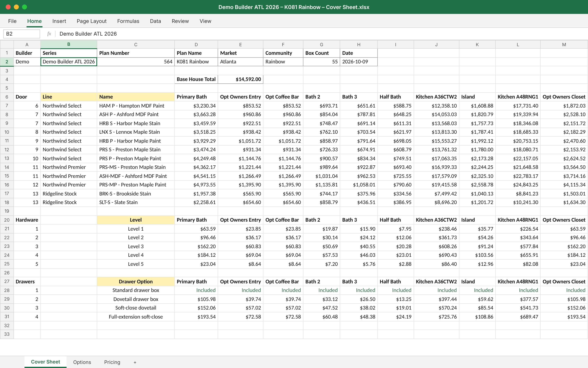Select HAM P - Hampton MDF Paint cell
Viewport: 588px width, 368px height.
click(x=136, y=106)
